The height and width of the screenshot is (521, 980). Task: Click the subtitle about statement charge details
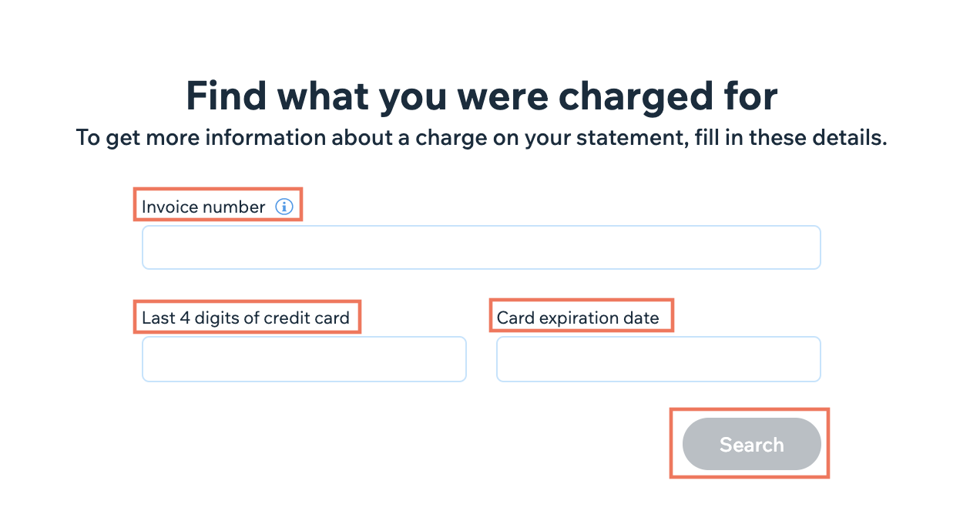point(482,139)
